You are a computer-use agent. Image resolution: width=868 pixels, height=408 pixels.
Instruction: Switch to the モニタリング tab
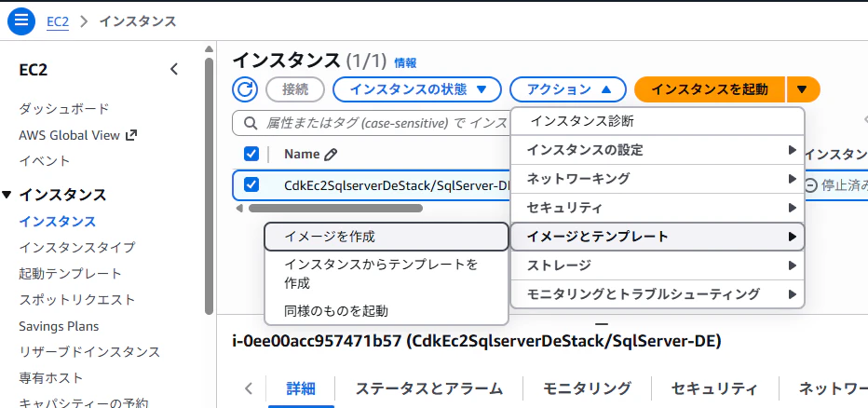pos(587,388)
